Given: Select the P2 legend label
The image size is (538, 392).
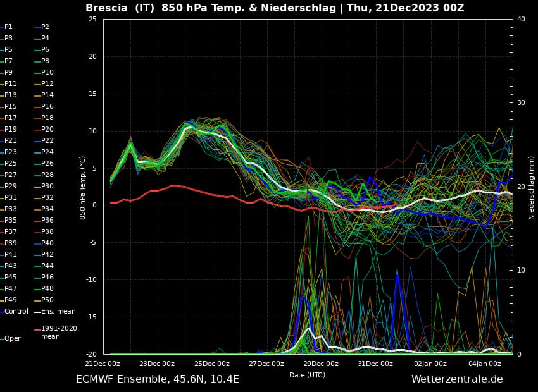Looking at the screenshot, I should click(45, 27).
